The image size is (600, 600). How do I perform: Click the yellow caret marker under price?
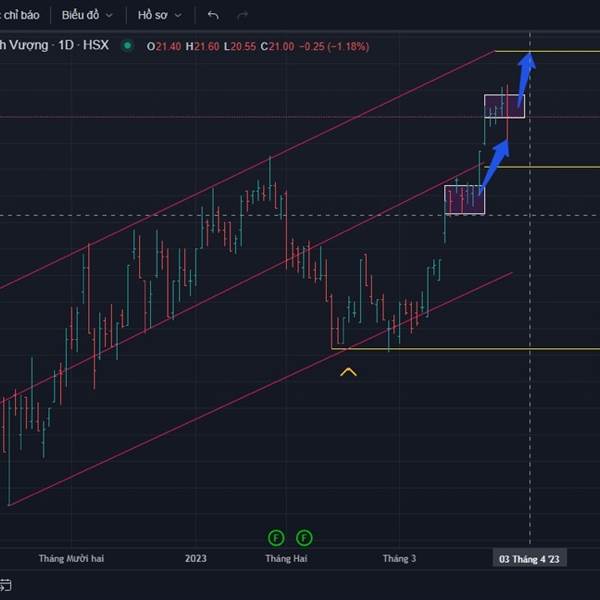348,372
